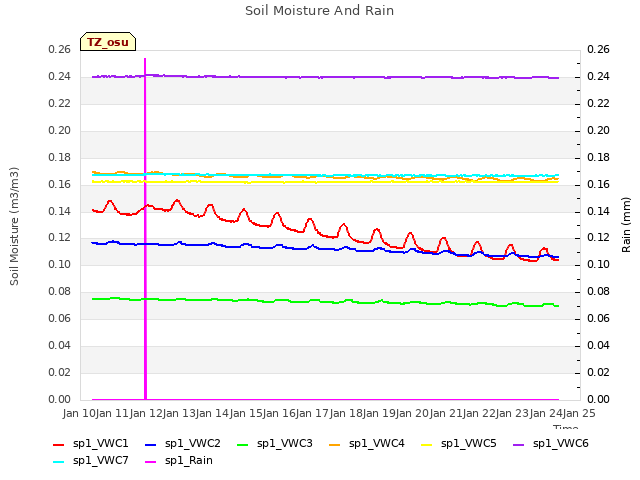Select the sp1_VWC5 legend label
Viewport: 640px width, 480px height.
pos(469,444)
